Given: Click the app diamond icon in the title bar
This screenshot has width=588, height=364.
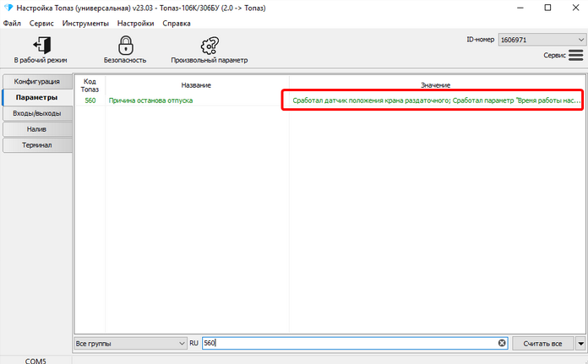Looking at the screenshot, I should coord(8,8).
